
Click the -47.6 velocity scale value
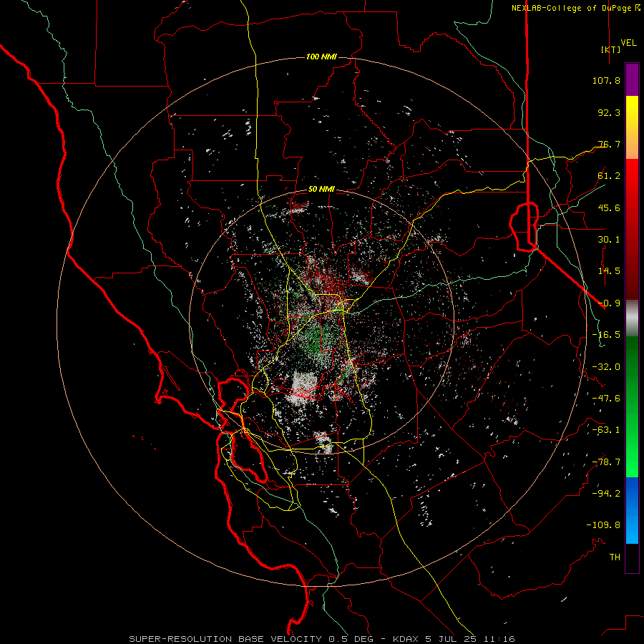(x=606, y=399)
